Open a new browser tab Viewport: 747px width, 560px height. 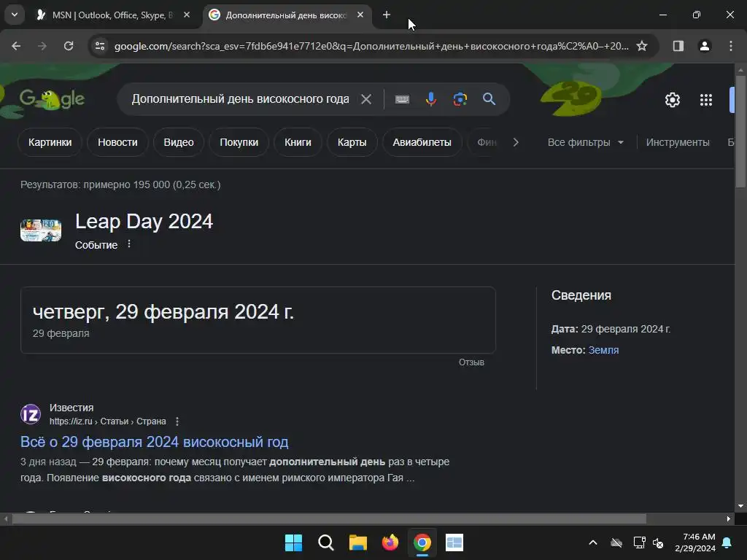tap(387, 15)
